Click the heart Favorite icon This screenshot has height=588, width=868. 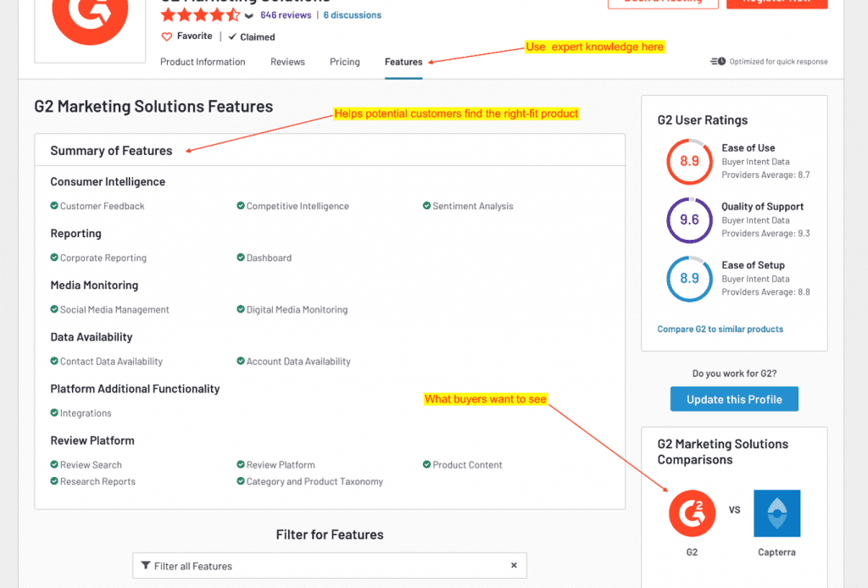click(x=167, y=36)
